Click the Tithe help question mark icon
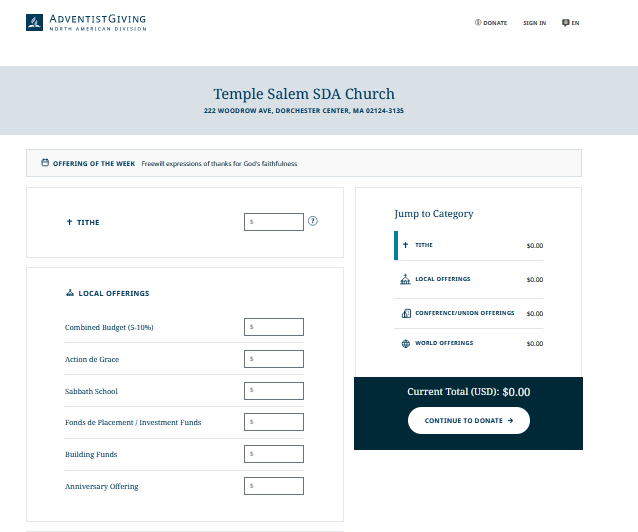 (312, 221)
